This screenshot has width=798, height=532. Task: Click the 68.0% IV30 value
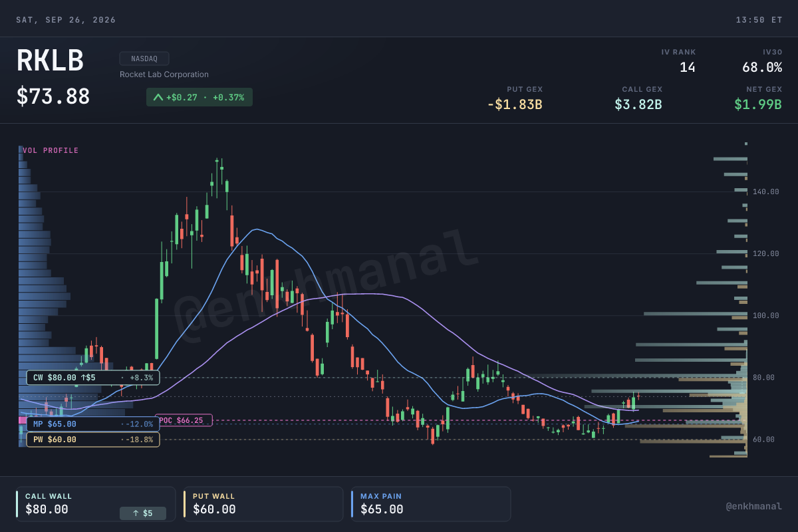(762, 67)
